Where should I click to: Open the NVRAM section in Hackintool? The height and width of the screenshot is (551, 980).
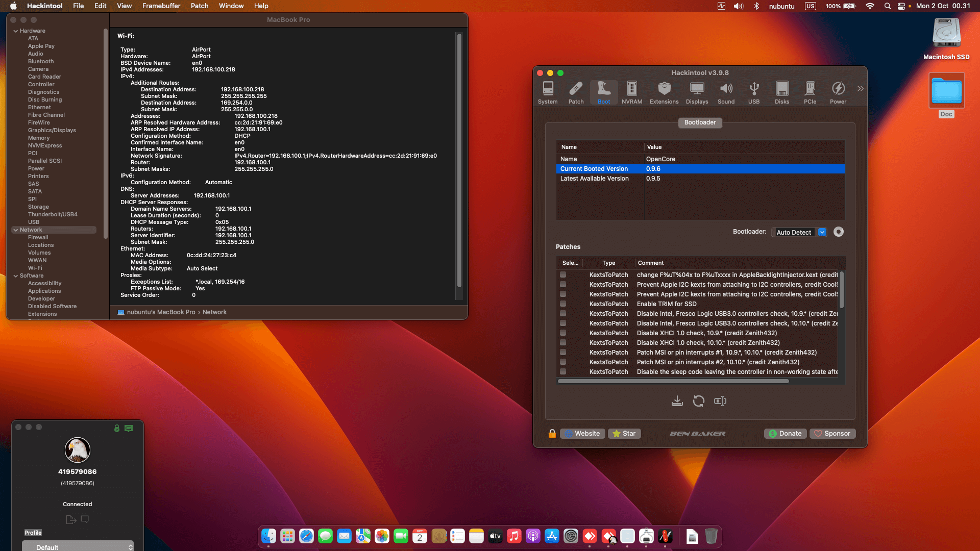(631, 92)
